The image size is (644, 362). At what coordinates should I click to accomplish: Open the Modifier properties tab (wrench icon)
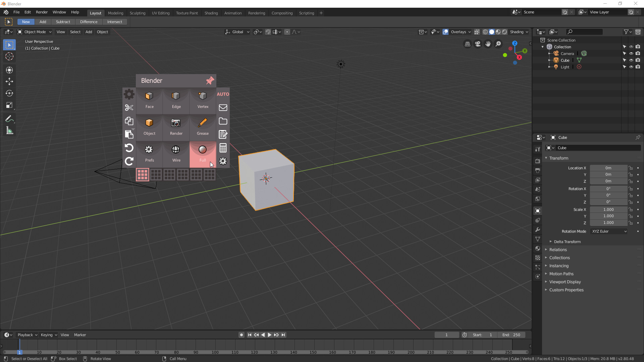click(538, 230)
